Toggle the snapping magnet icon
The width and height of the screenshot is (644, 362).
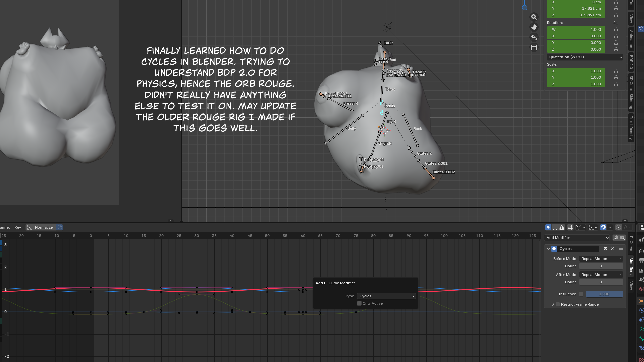click(x=603, y=227)
